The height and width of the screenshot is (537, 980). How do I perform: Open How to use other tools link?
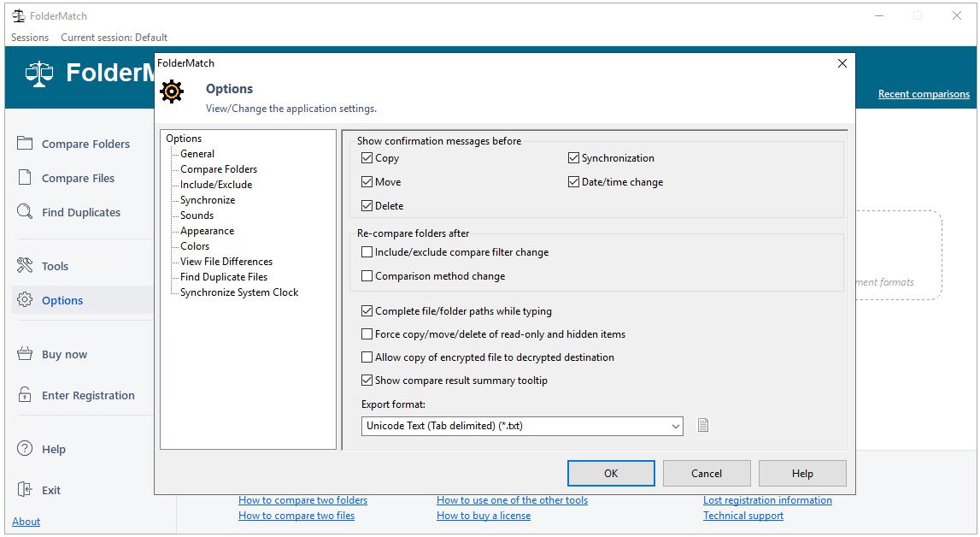[x=513, y=500]
